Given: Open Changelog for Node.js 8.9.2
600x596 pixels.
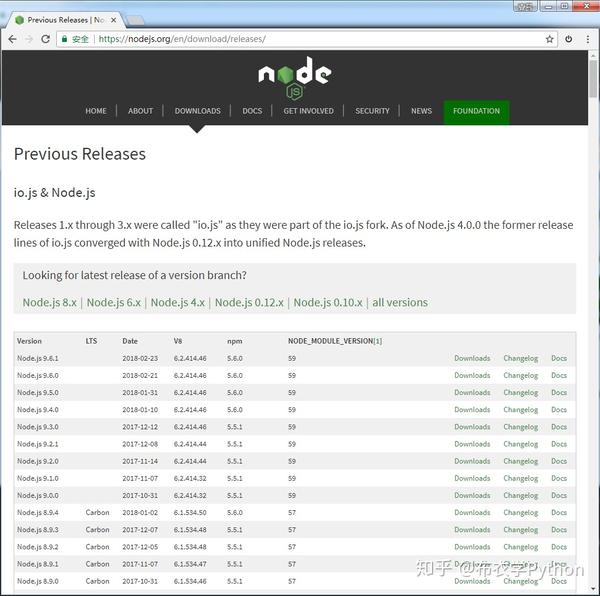Looking at the screenshot, I should 521,547.
